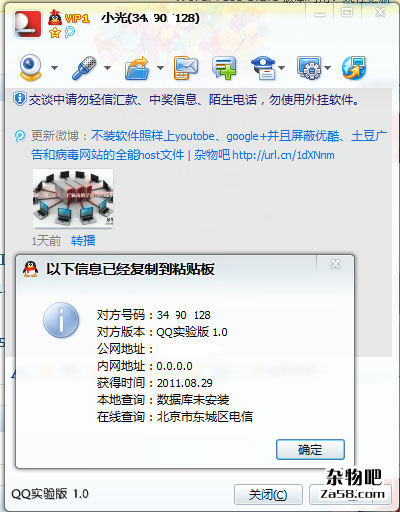Screen dimensions: 400x512
Task: Click the 关闭(C) button
Action: [268, 495]
